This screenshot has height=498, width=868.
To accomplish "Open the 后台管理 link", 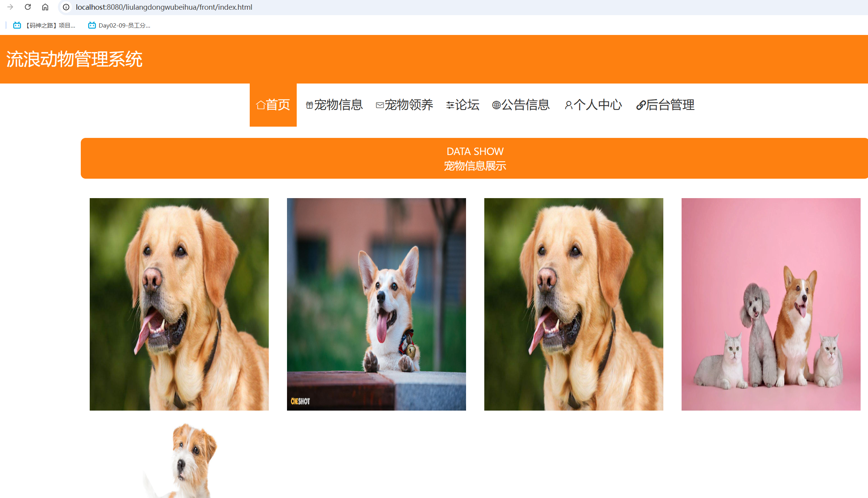I will pyautogui.click(x=670, y=104).
